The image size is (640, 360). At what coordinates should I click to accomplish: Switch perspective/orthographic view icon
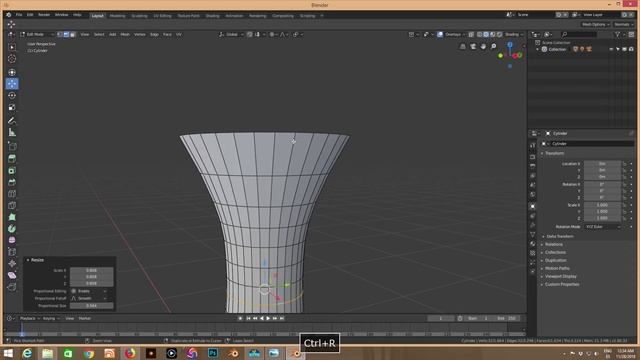pos(462,47)
